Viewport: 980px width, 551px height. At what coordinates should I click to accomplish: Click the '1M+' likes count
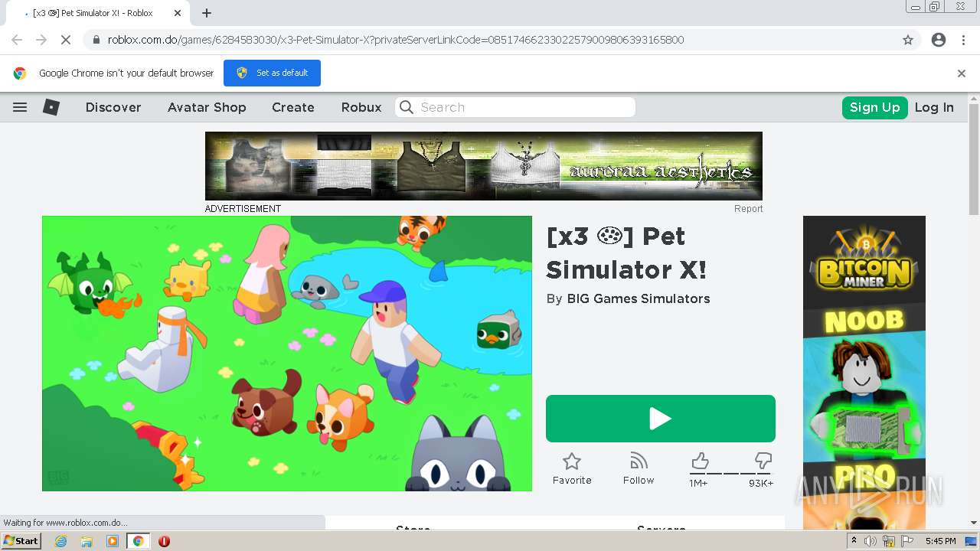coord(698,483)
